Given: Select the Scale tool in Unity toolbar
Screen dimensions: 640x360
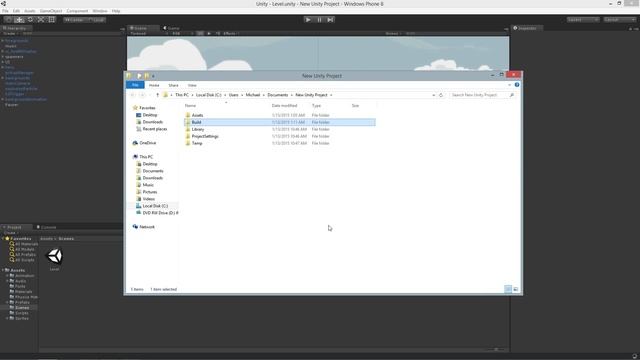Looking at the screenshot, I should click(x=41, y=20).
